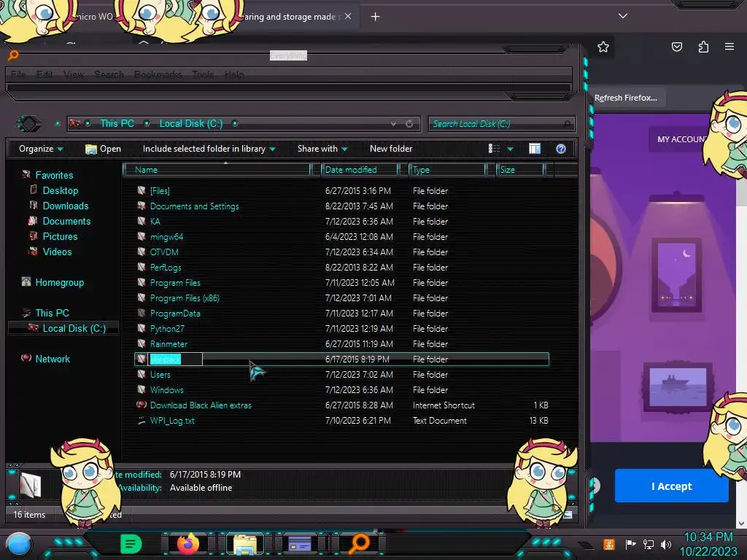The height and width of the screenshot is (560, 747).
Task: Toggle the preview pane icon
Action: click(535, 149)
